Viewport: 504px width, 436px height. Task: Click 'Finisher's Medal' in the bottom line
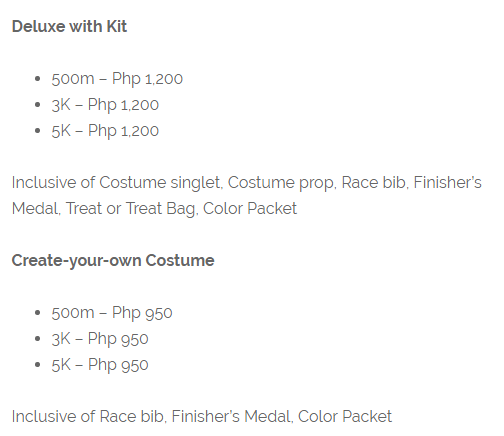(231, 417)
